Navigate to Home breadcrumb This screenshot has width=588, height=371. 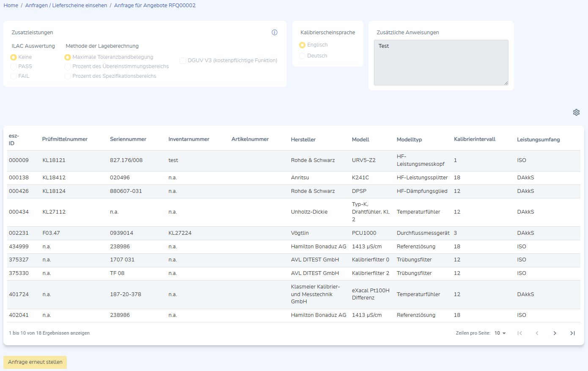[x=11, y=5]
